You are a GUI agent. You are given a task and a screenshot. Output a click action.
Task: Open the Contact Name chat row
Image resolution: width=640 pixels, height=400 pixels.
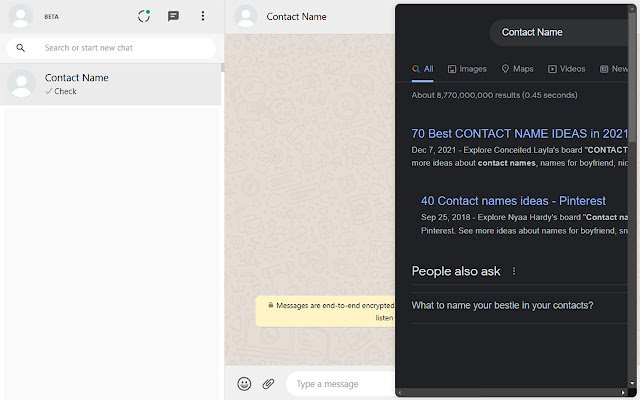click(111, 84)
